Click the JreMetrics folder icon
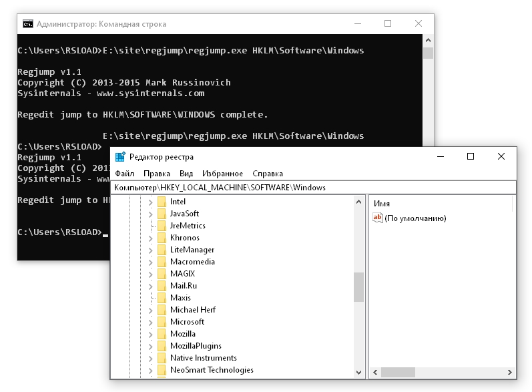532x392 pixels. pos(162,226)
